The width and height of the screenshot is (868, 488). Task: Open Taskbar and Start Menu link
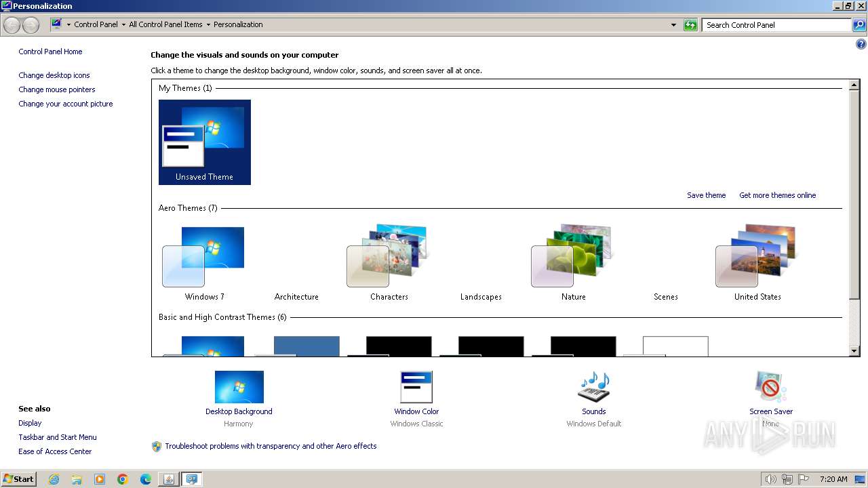[x=58, y=437]
